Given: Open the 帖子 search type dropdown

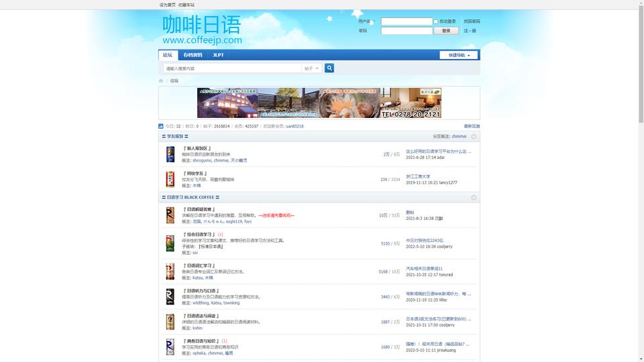Looking at the screenshot, I should click(311, 68).
